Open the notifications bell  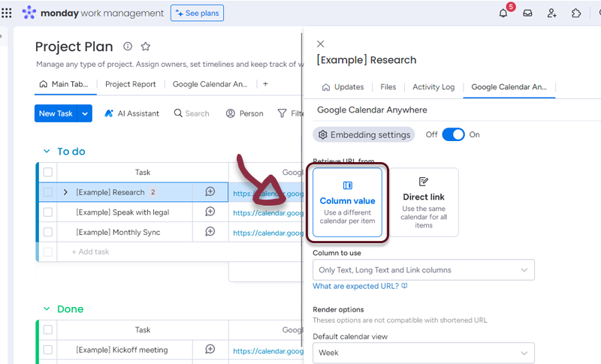[503, 13]
